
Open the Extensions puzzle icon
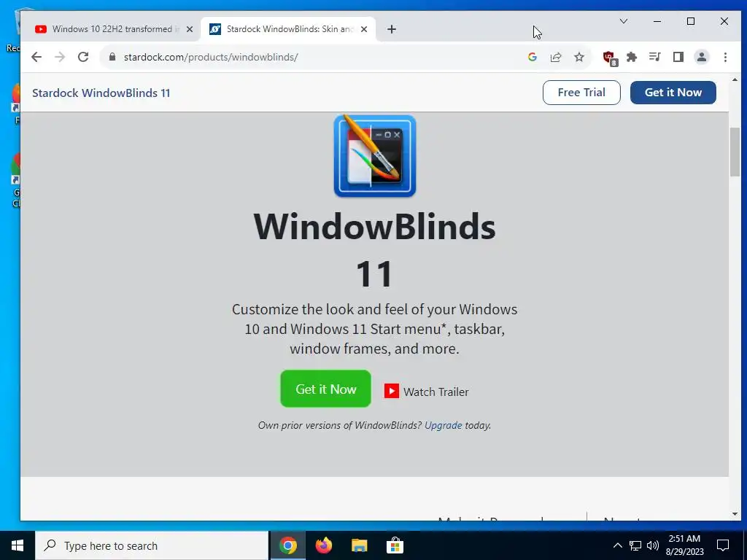point(632,57)
